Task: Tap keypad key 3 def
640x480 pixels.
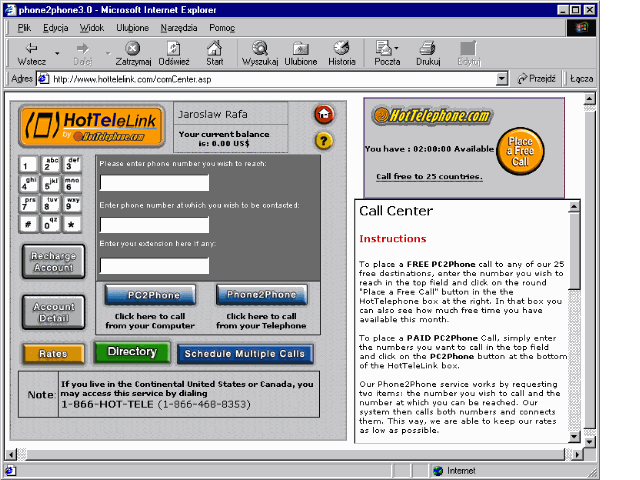Action: pyautogui.click(x=72, y=164)
